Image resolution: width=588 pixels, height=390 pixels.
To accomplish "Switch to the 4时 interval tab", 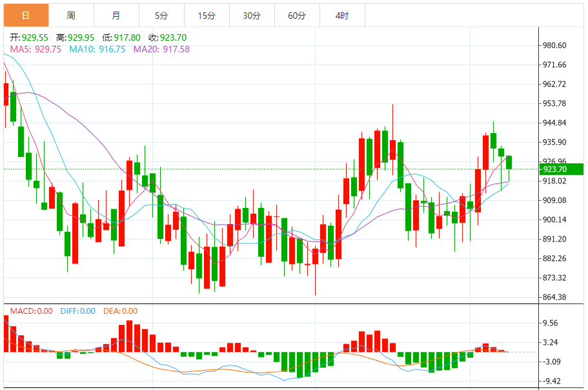I will [x=342, y=15].
